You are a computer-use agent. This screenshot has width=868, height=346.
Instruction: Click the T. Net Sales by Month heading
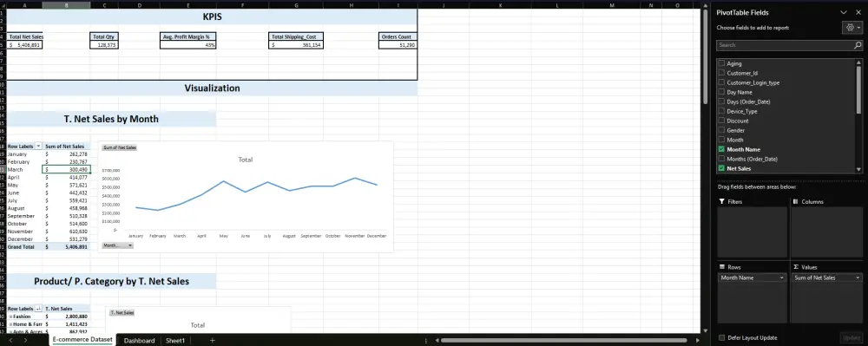[111, 119]
